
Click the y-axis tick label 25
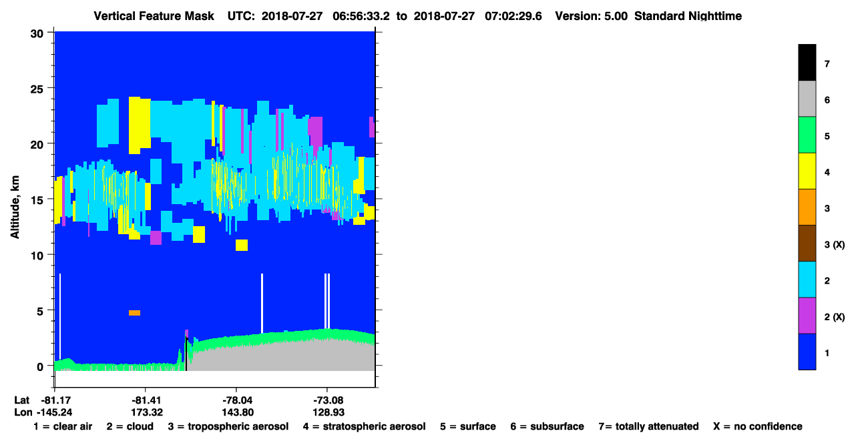39,88
